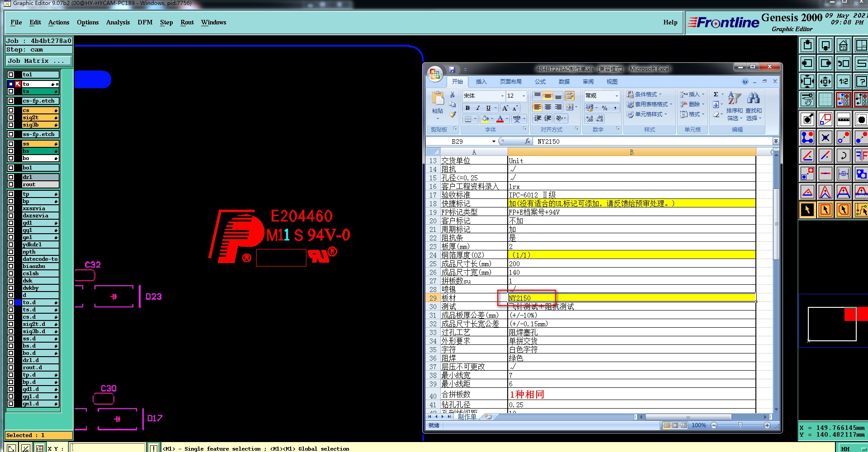
Task: Click the Job Matrix button
Action: (38, 61)
